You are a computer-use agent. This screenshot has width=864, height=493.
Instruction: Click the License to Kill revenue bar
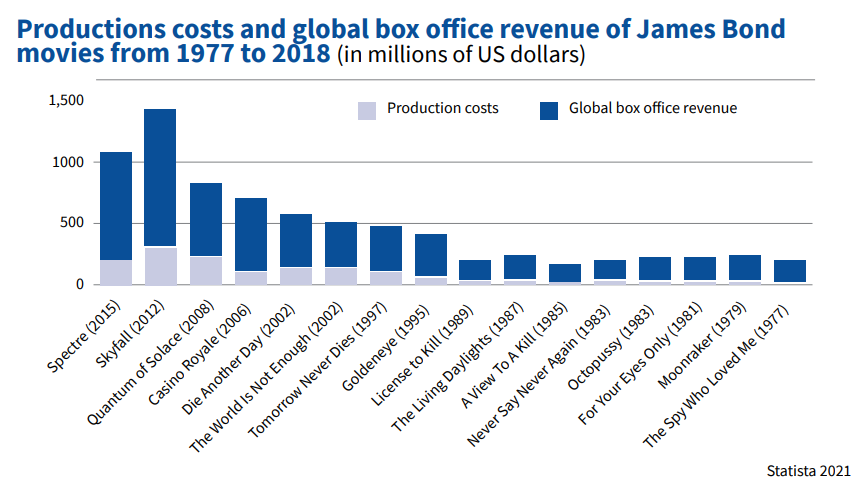coord(475,270)
